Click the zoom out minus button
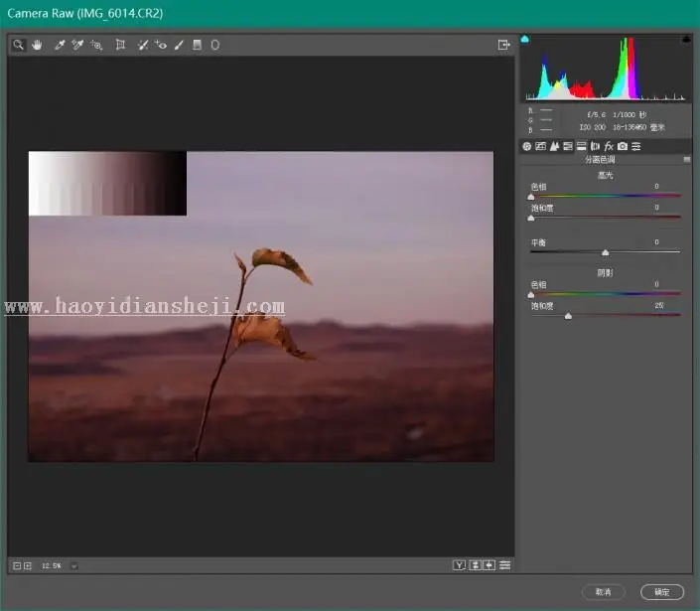700x611 pixels. (x=17, y=566)
